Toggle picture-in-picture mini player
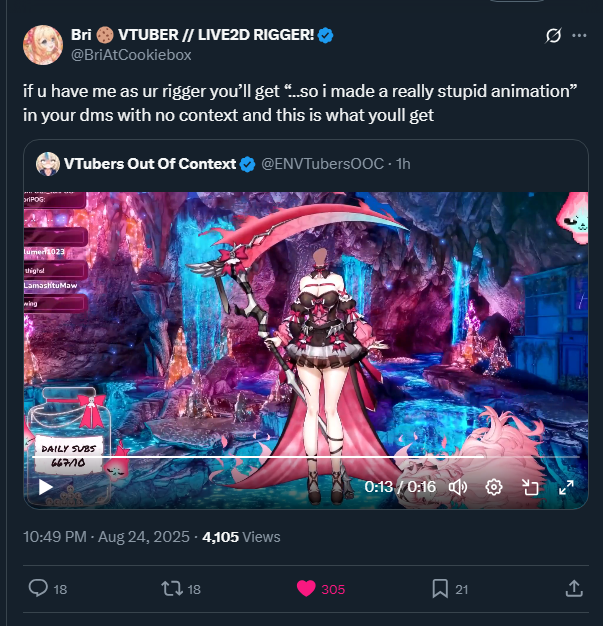The image size is (603, 626). [530, 487]
